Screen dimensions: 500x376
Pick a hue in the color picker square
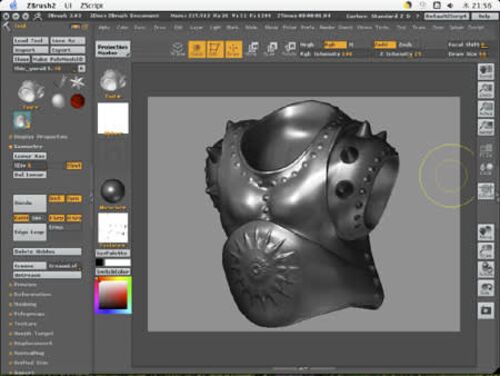click(113, 295)
